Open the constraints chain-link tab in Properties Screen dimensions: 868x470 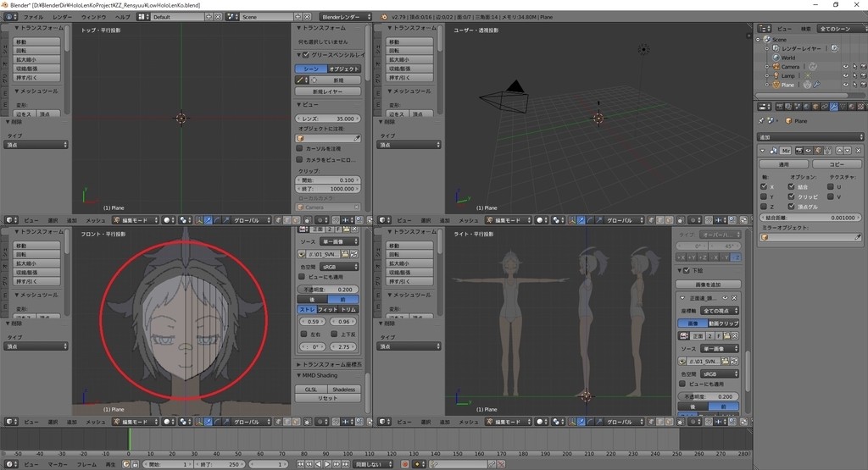[x=824, y=107]
